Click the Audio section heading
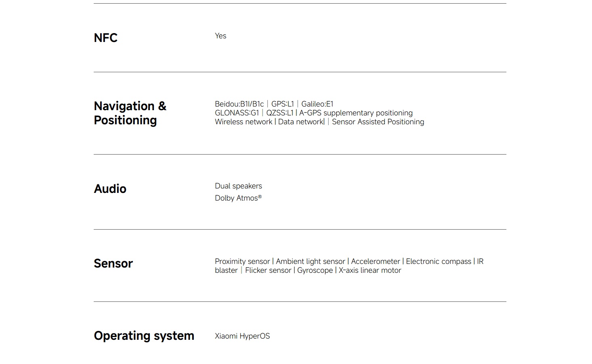This screenshot has height=364, width=592. tap(110, 188)
